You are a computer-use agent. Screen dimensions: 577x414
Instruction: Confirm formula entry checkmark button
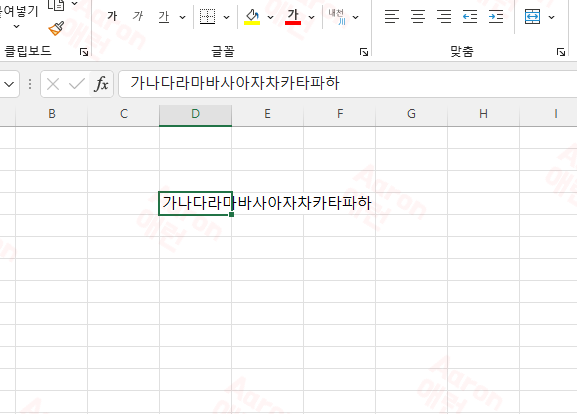click(77, 84)
